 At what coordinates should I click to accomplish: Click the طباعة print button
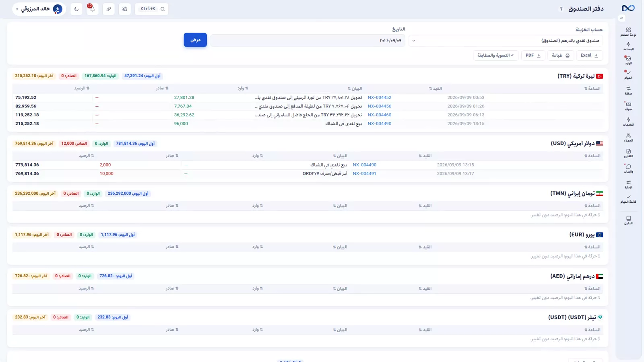pyautogui.click(x=561, y=56)
